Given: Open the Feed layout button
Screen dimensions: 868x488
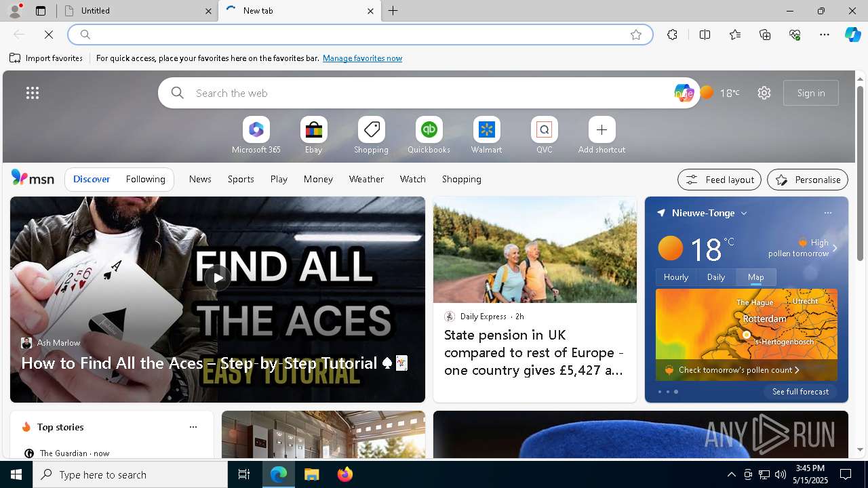Looking at the screenshot, I should click(719, 180).
